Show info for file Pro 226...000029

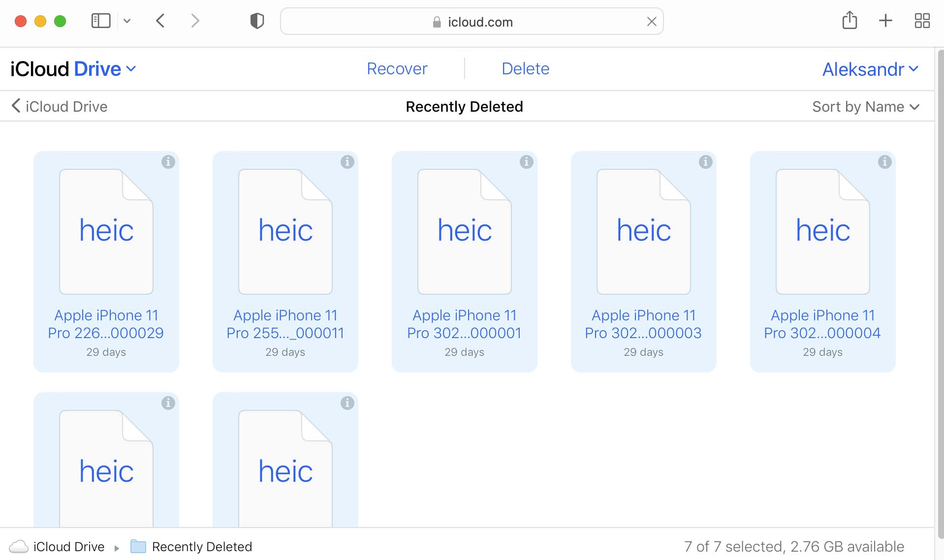pyautogui.click(x=168, y=161)
